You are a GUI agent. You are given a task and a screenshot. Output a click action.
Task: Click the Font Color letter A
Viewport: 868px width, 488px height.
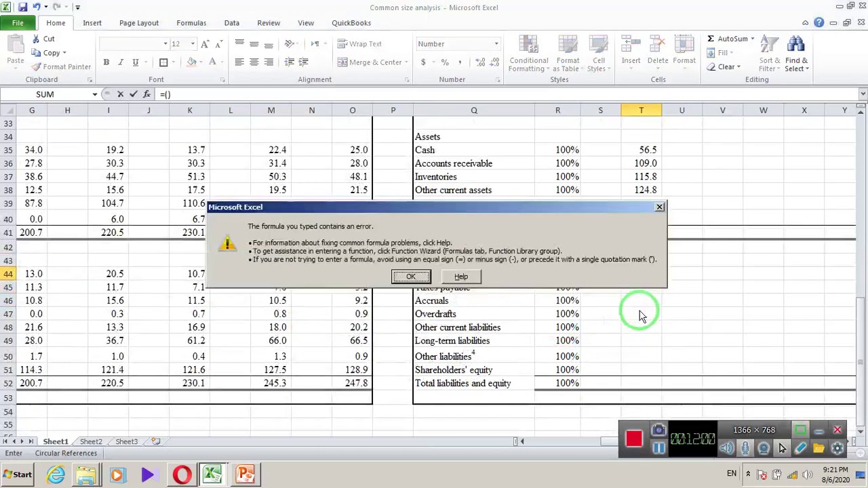(x=212, y=62)
